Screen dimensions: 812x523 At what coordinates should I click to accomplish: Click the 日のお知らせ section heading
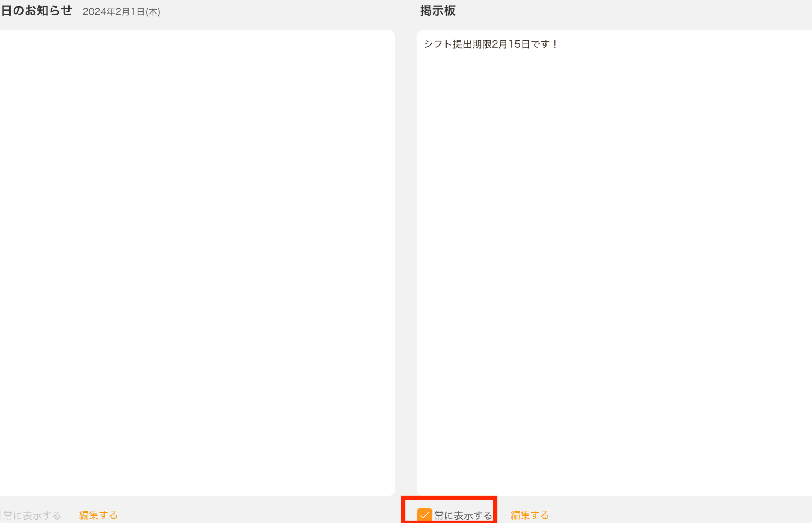pos(36,11)
